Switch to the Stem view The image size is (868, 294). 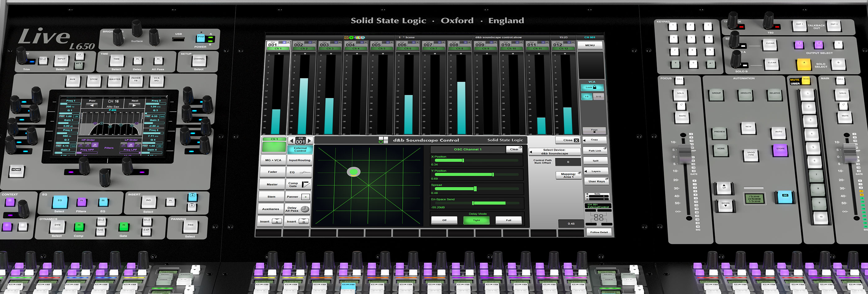click(x=271, y=197)
